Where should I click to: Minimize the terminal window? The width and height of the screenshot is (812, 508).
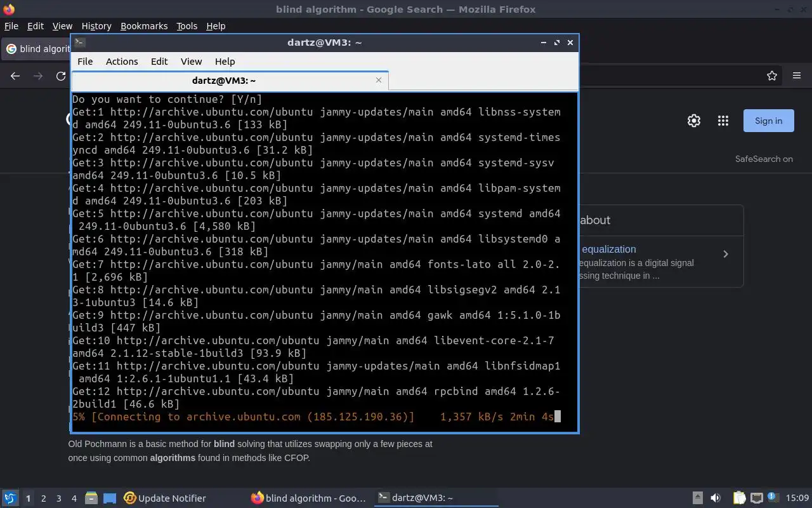tap(544, 43)
